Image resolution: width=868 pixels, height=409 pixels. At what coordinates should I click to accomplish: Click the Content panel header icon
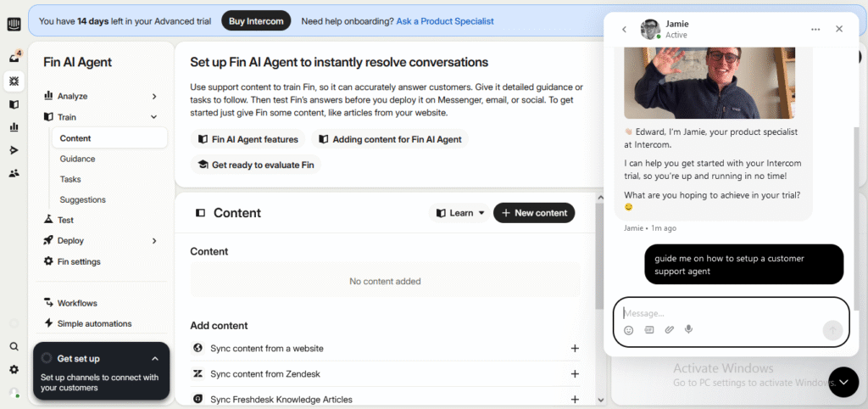click(x=200, y=213)
